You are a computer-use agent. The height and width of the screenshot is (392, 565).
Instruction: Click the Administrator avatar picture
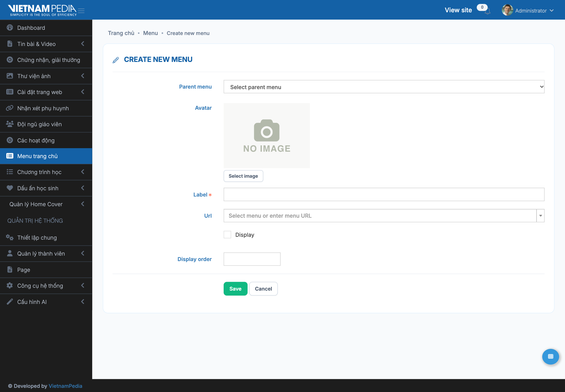click(x=507, y=10)
